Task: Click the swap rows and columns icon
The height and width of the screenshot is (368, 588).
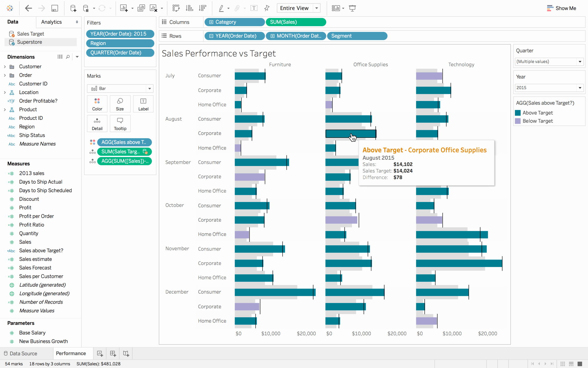Action: (x=176, y=8)
